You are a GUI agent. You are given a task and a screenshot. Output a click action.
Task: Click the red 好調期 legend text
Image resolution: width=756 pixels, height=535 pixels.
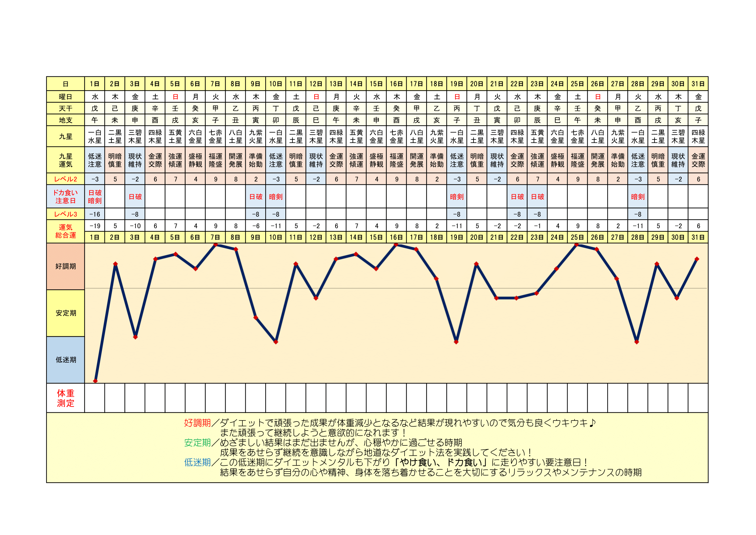[197, 423]
